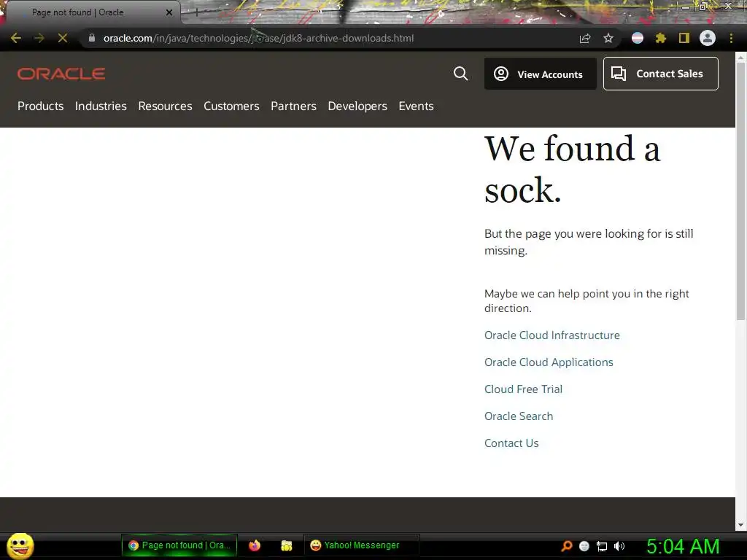Image resolution: width=747 pixels, height=560 pixels.
Task: Click the page vertical scrollbar thumb
Action: (x=741, y=190)
